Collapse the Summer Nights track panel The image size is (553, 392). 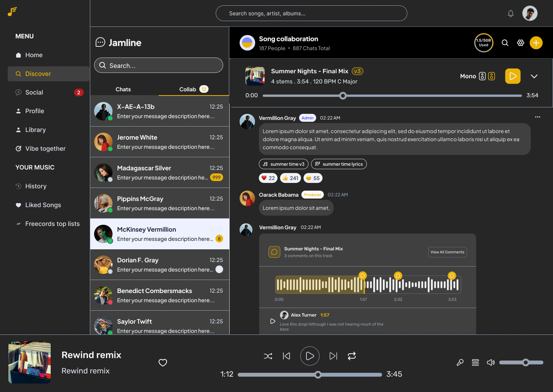click(x=534, y=76)
